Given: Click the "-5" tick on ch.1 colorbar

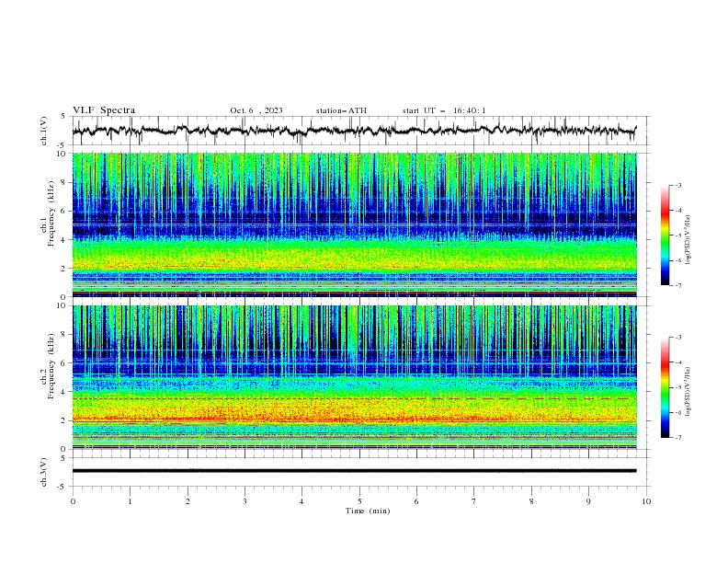Looking at the screenshot, I should coord(677,236).
